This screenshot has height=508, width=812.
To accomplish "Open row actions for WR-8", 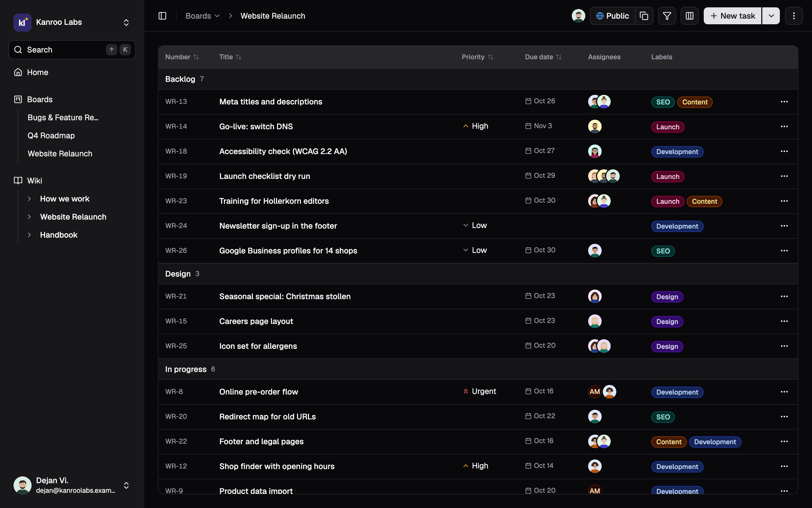I will (784, 392).
